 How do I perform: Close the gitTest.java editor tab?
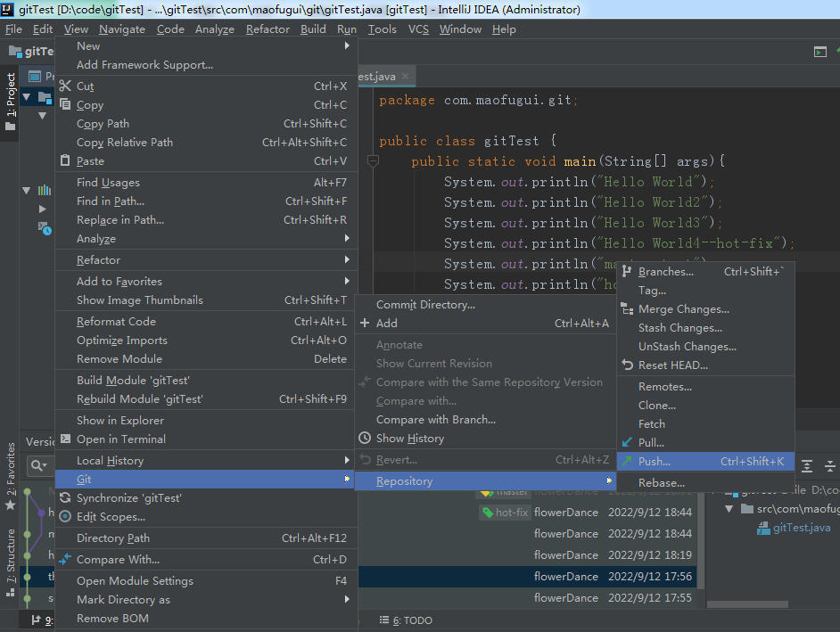coord(405,76)
